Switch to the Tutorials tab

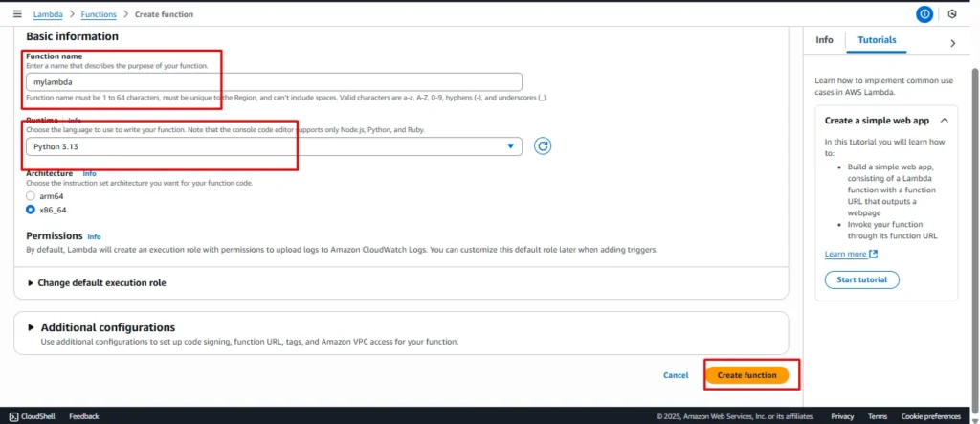pyautogui.click(x=877, y=40)
